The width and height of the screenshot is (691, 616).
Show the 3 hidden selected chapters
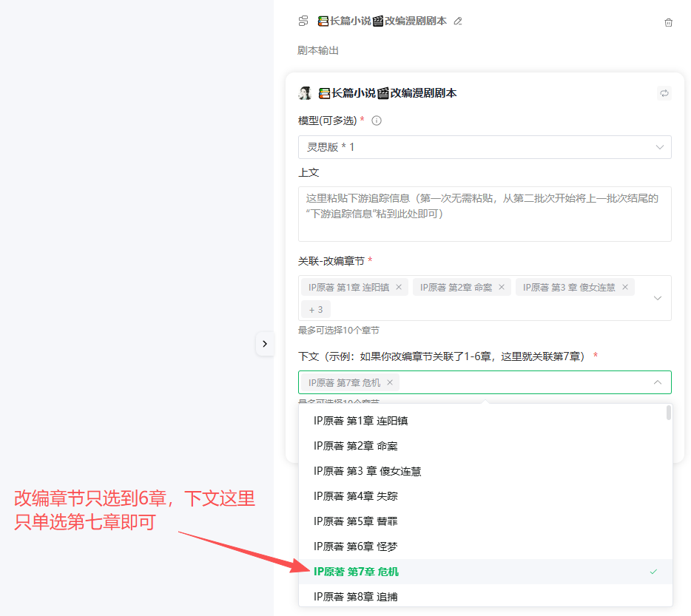315,310
